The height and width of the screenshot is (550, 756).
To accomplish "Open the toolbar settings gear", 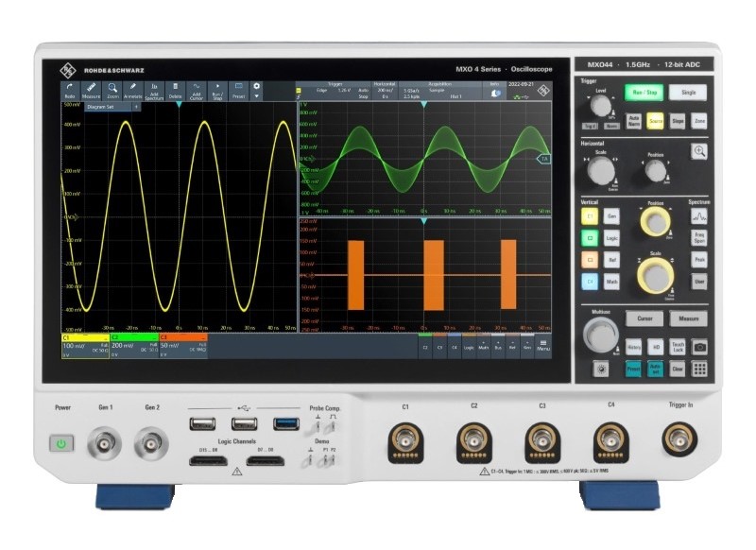I will [x=256, y=86].
